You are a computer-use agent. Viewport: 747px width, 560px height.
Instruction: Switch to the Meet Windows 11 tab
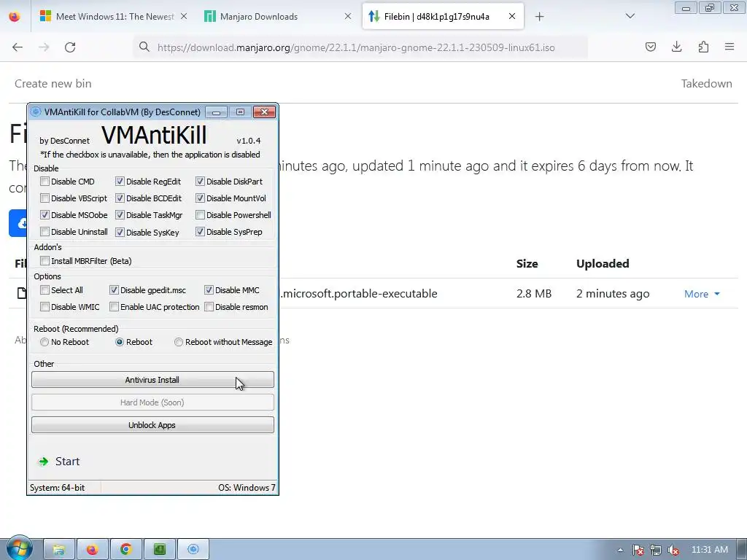point(114,17)
